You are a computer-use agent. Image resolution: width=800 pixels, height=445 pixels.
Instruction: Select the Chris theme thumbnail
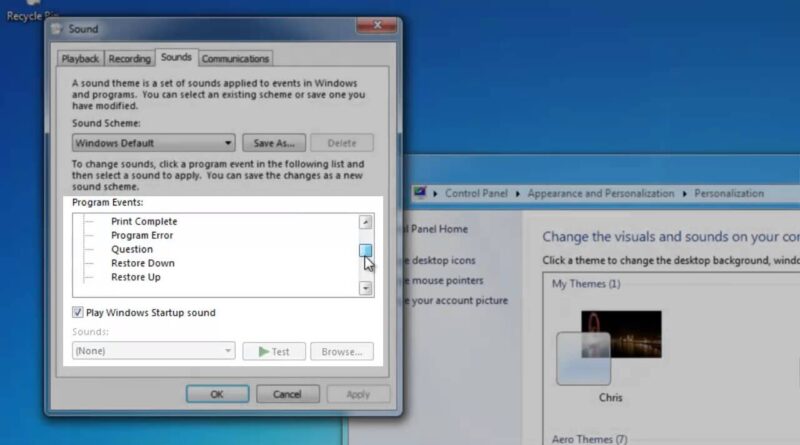609,348
